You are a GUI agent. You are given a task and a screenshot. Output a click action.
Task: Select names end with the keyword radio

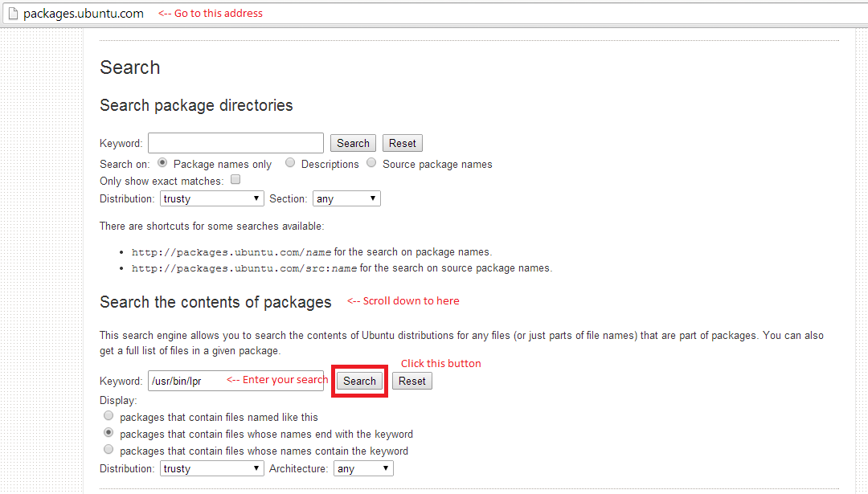point(108,433)
